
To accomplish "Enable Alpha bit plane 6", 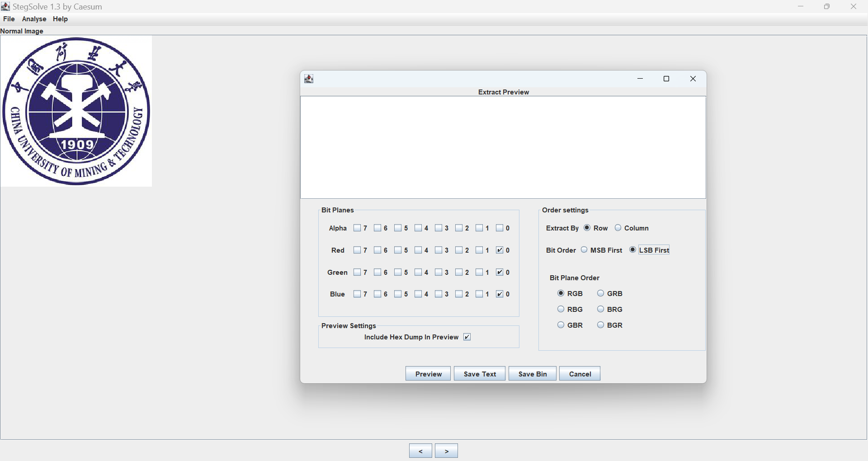I will pyautogui.click(x=377, y=228).
